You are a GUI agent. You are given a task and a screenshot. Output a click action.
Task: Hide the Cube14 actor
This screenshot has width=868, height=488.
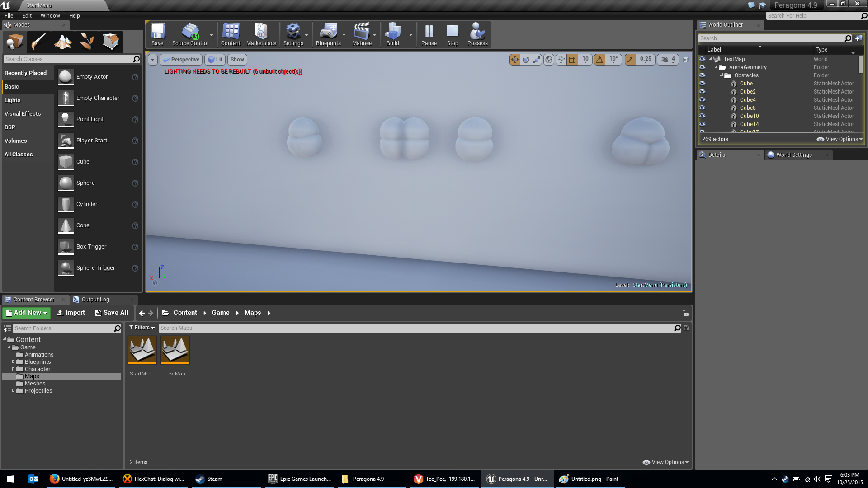click(702, 124)
